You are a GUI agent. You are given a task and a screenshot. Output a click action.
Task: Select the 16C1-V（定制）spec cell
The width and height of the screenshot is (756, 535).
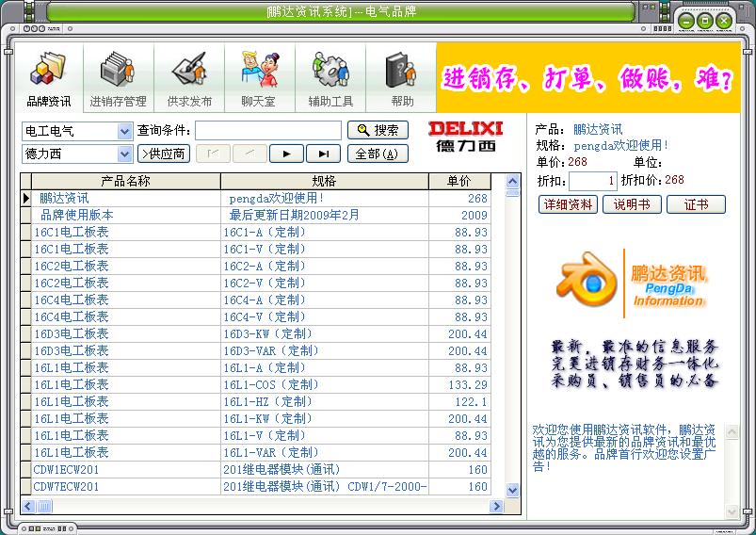tap(325, 249)
